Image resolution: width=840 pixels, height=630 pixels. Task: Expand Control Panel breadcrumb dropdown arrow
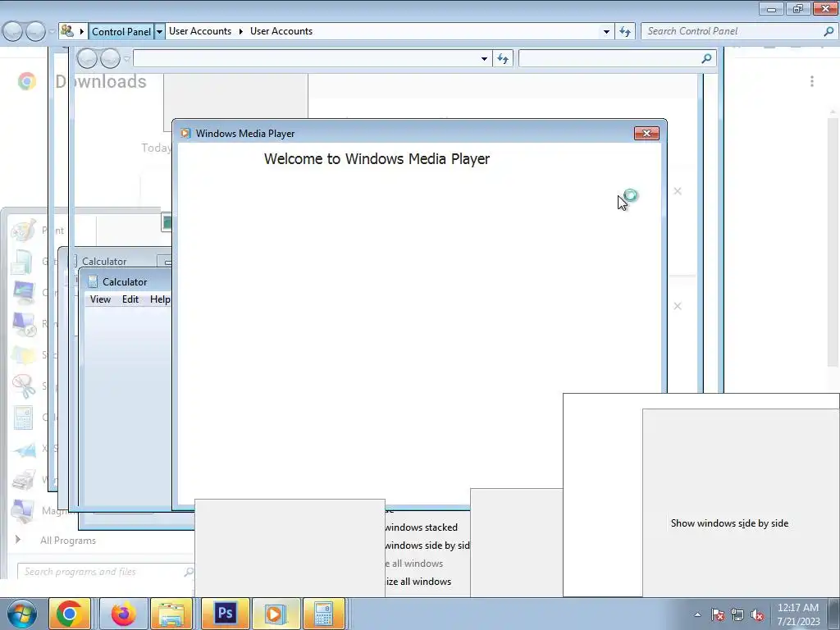(x=159, y=32)
